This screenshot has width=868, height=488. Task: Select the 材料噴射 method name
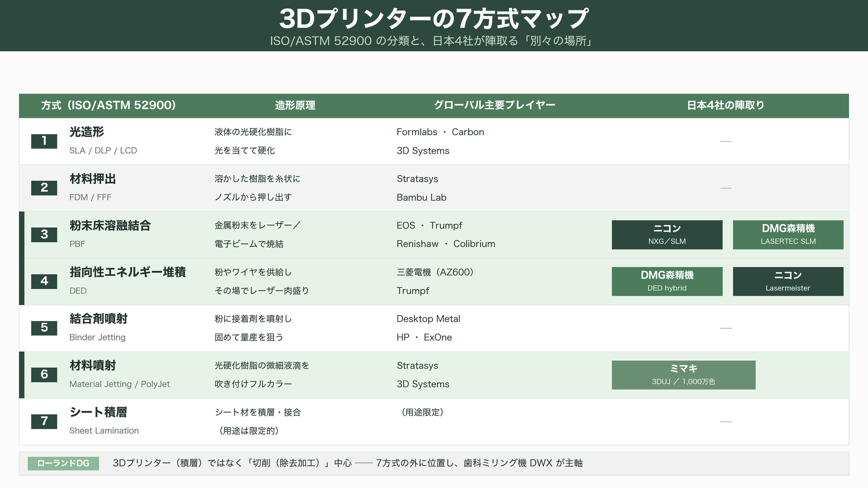click(x=93, y=366)
